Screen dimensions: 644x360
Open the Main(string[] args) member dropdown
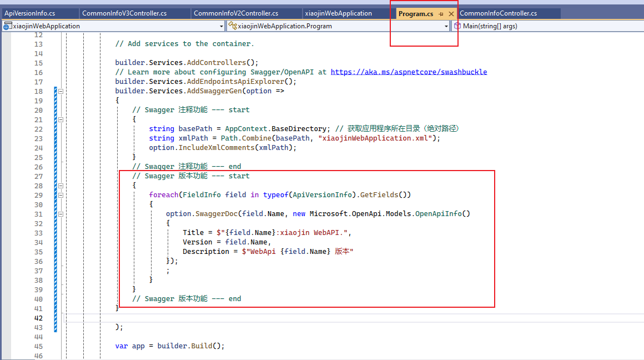coord(638,26)
